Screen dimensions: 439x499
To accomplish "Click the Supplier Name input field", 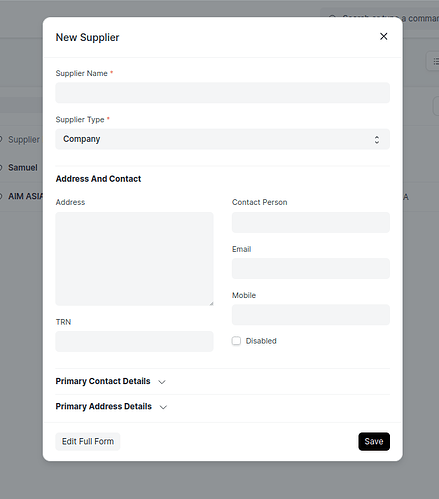I will (222, 93).
